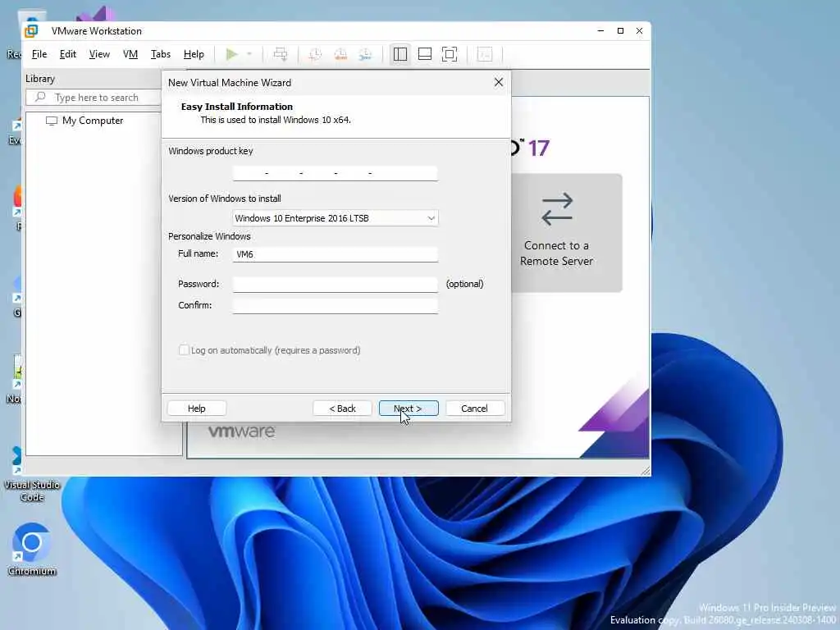Viewport: 840px width, 630px height.
Task: Open the File menu
Action: pos(39,54)
